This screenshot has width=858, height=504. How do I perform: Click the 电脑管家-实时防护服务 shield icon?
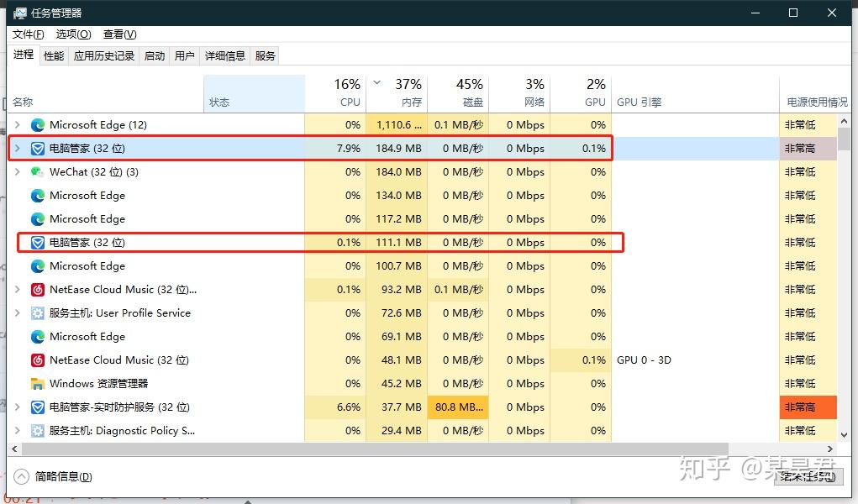[x=37, y=407]
